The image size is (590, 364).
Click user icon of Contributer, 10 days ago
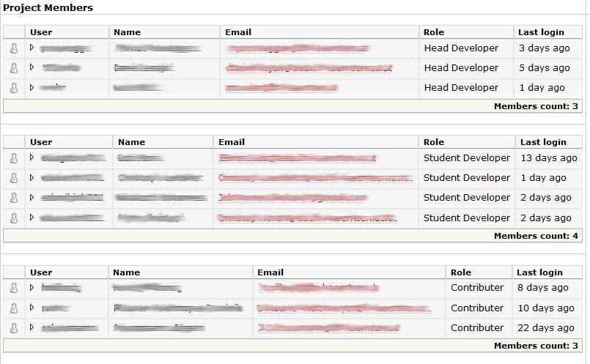[x=14, y=308]
